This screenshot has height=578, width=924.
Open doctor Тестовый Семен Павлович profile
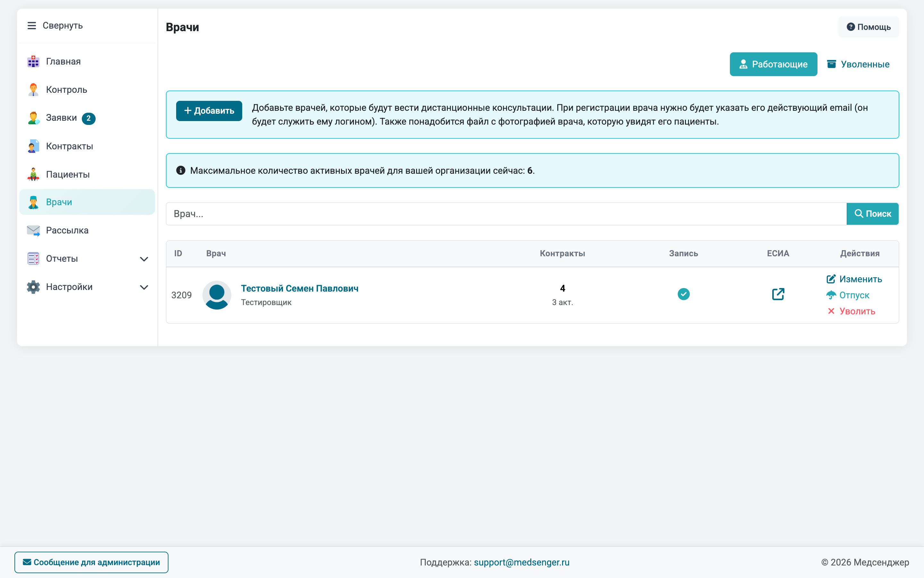[x=299, y=288]
